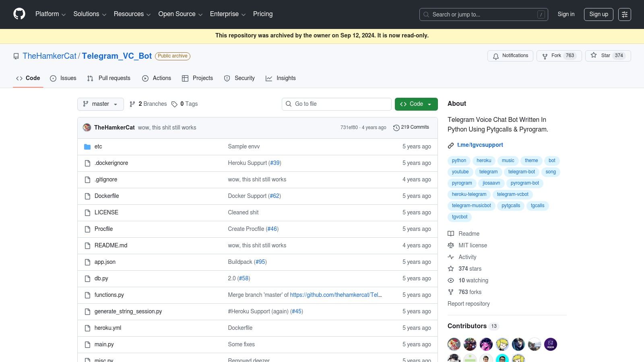Image resolution: width=644 pixels, height=362 pixels.
Task: View the 219 Commits history
Action: click(x=411, y=128)
